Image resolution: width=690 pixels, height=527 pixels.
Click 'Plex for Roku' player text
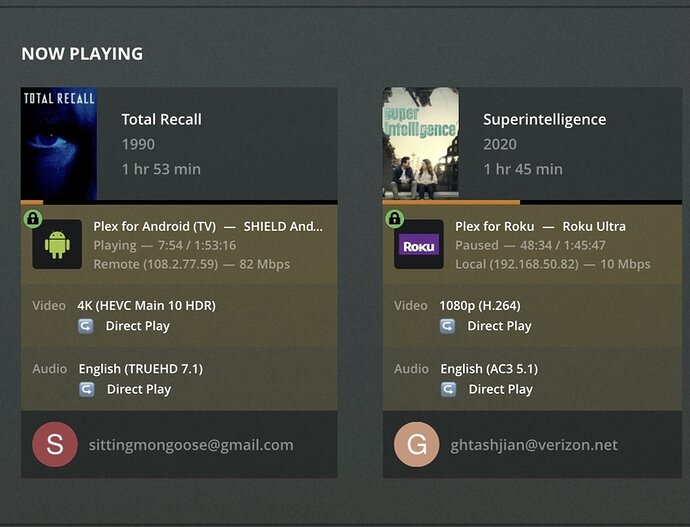click(x=495, y=227)
